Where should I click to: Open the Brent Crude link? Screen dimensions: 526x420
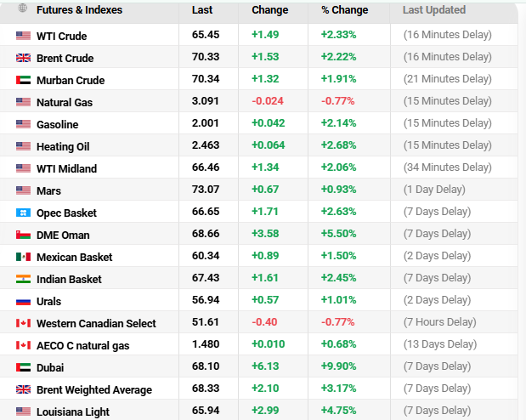click(65, 58)
